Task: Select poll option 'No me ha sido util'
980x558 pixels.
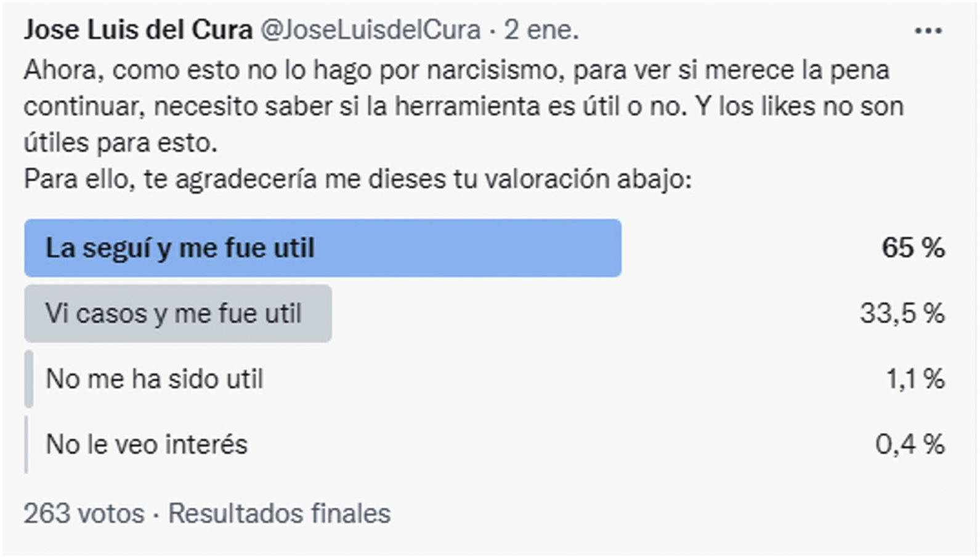Action: [x=155, y=379]
